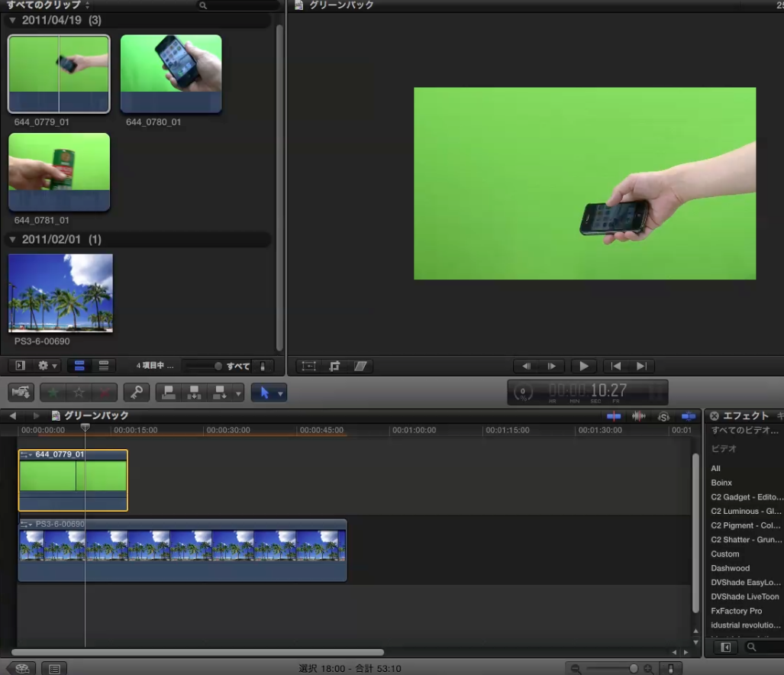Go forward in timeline history

point(36,415)
